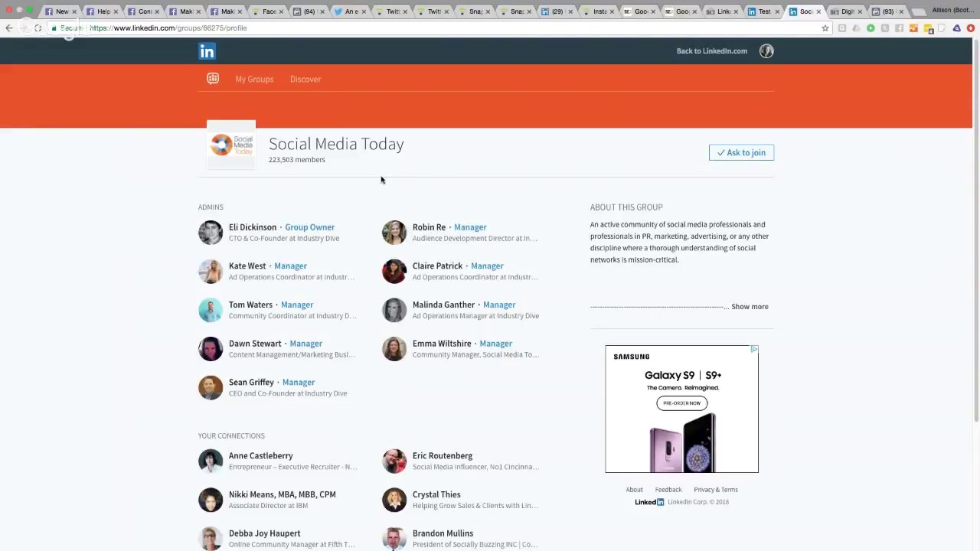Click Tom Waters' profile photo

[211, 310]
